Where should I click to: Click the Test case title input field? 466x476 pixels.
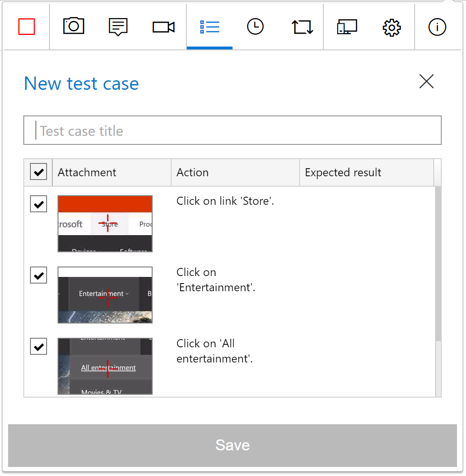coord(233,130)
